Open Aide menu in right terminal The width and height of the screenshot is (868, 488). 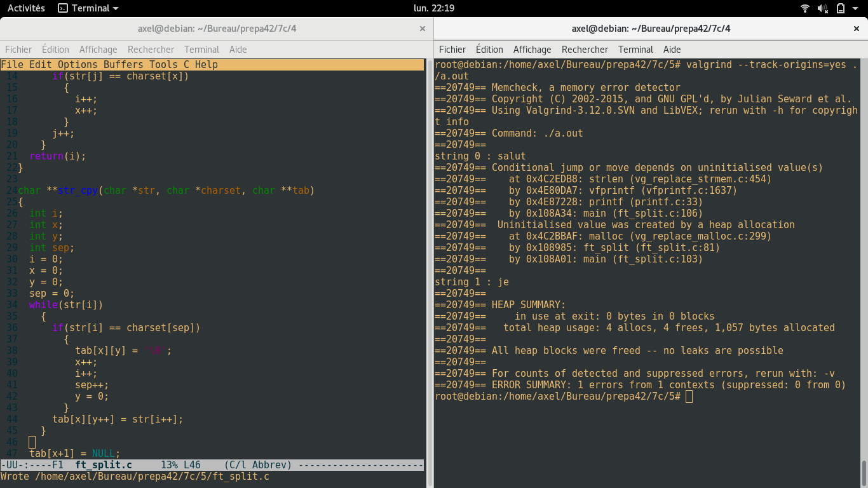672,50
